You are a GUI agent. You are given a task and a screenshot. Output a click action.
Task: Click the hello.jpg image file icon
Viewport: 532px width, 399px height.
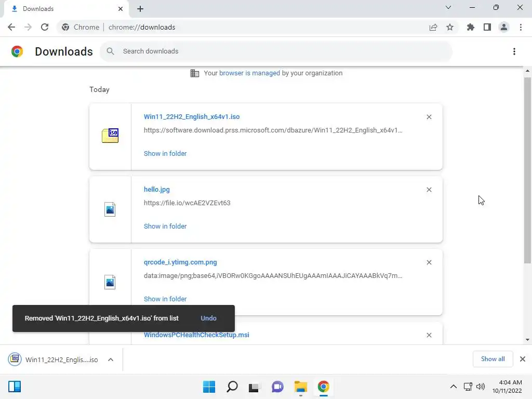110,209
